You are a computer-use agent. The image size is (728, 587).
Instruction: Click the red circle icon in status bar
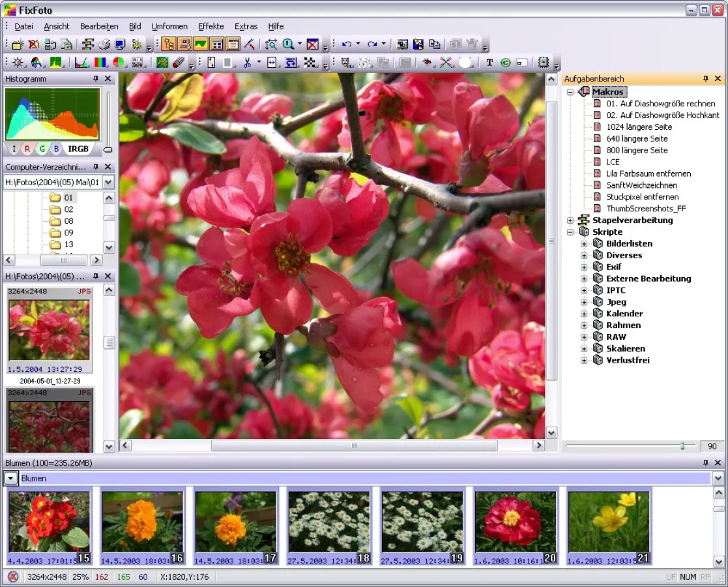point(13,577)
